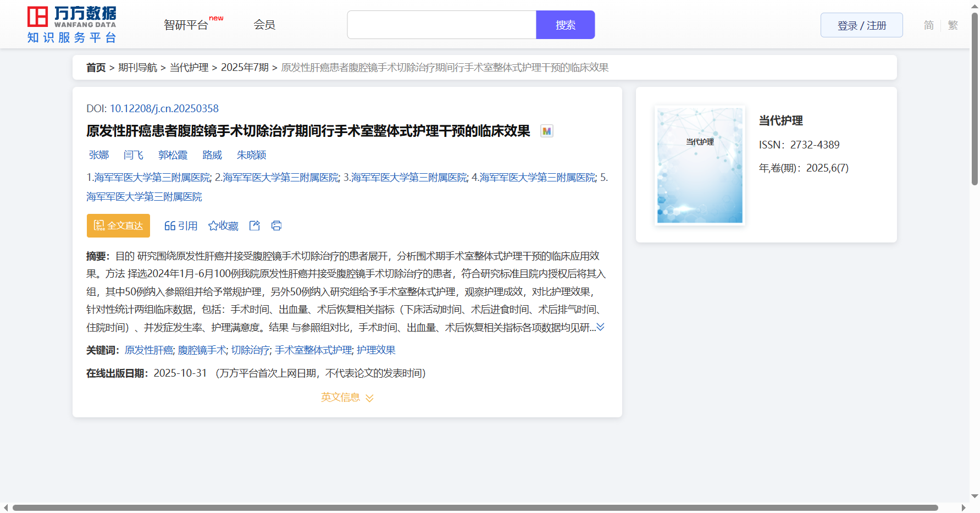Click the horizontal scrollbar at the bottom
The height and width of the screenshot is (513, 980).
click(x=475, y=508)
